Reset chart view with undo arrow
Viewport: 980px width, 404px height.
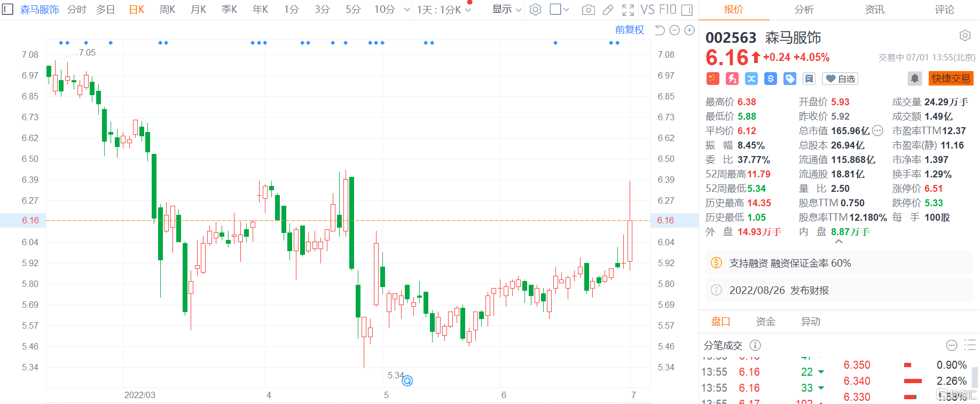660,30
